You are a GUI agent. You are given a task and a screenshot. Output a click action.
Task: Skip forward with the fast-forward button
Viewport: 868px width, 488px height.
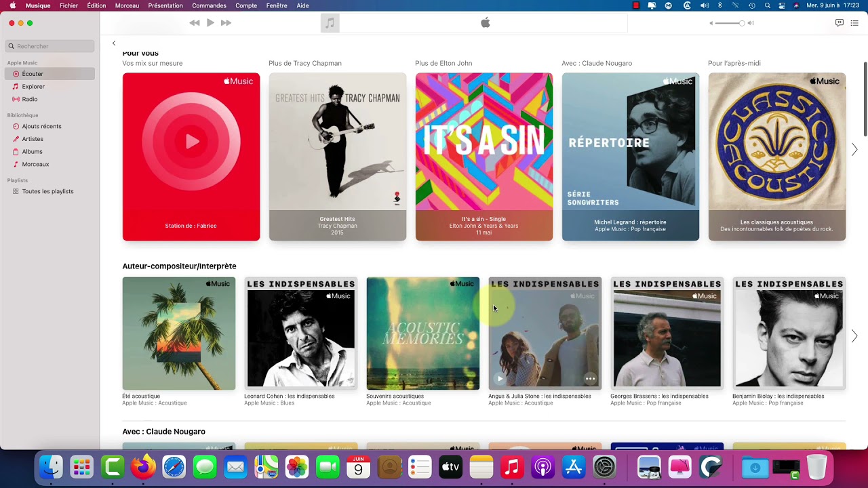[x=226, y=23]
